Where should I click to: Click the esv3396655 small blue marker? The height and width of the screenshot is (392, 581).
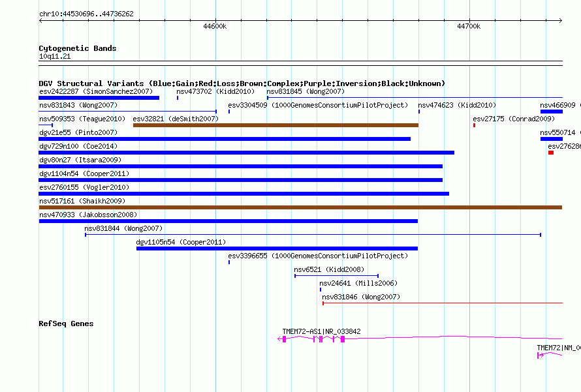[x=229, y=262]
